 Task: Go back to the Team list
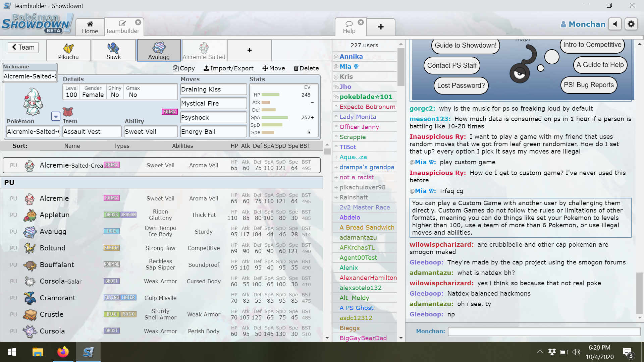(x=23, y=47)
